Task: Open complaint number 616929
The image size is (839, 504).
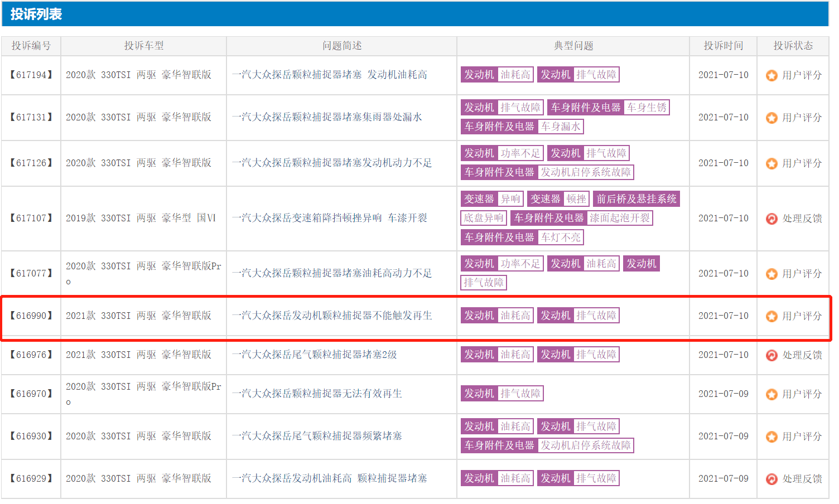Action: [x=31, y=478]
